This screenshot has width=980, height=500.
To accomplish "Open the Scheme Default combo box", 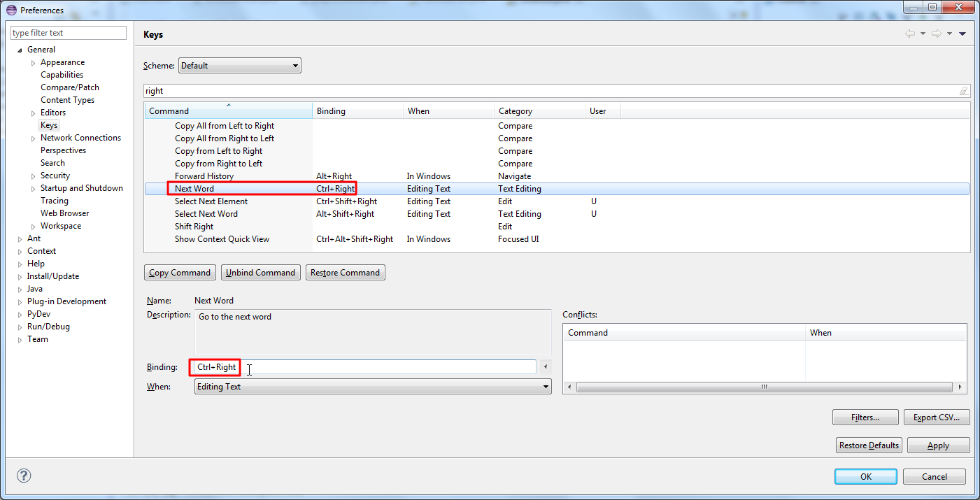I will [x=240, y=66].
